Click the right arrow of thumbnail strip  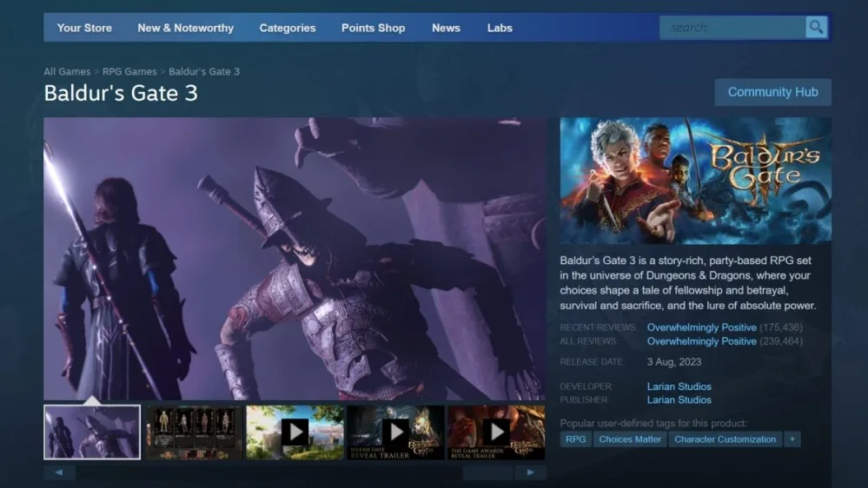[530, 472]
